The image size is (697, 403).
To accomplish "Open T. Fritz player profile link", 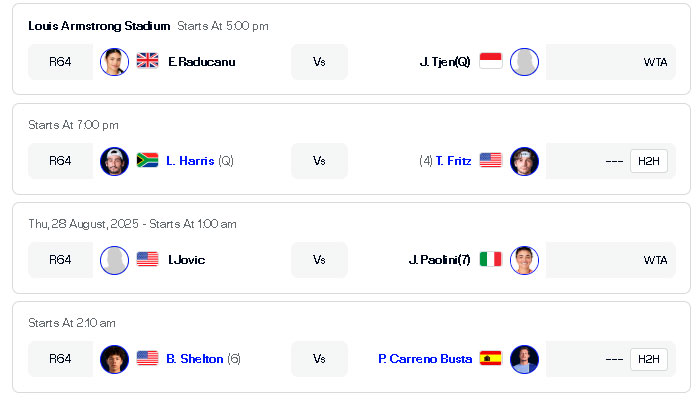I will click(x=453, y=161).
